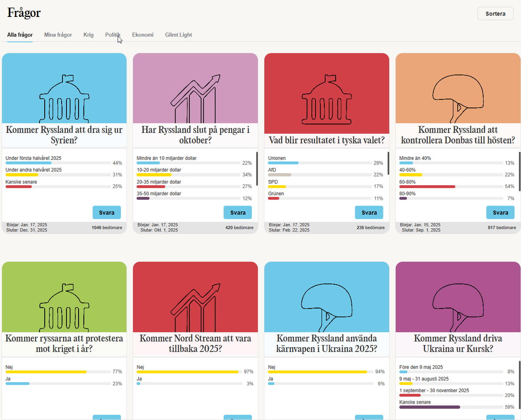Click the government building icon on the tyska valet card
Image resolution: width=521 pixels, height=420 pixels.
coord(326,99)
